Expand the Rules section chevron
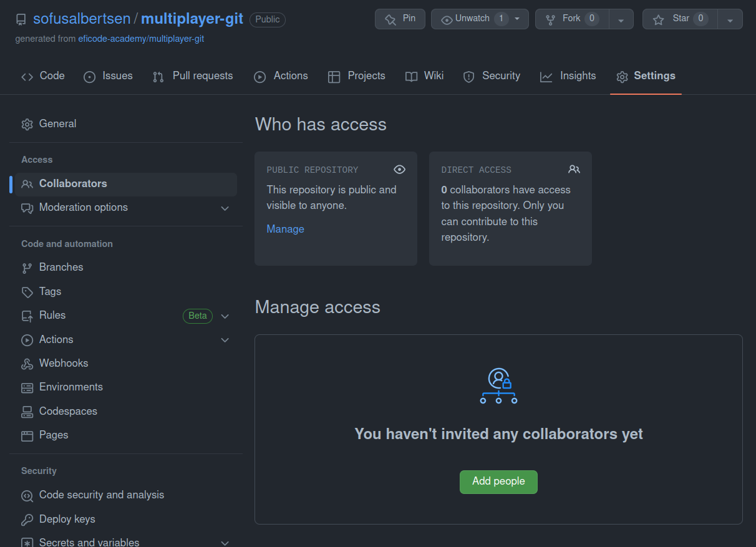 coord(225,316)
